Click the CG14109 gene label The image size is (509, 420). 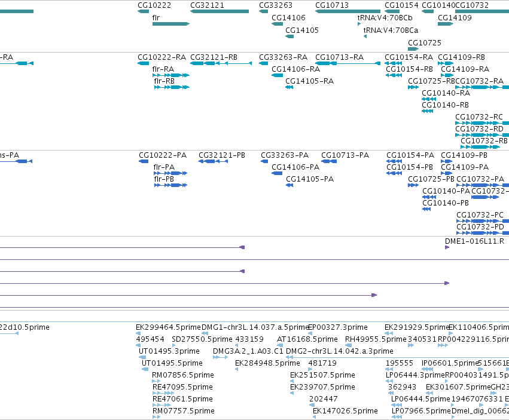pyautogui.click(x=455, y=17)
